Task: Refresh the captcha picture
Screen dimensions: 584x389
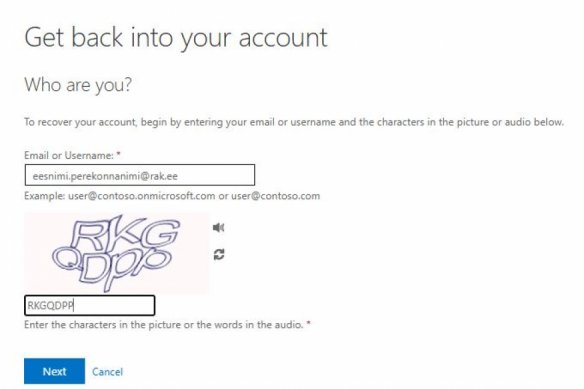Action: pyautogui.click(x=219, y=254)
